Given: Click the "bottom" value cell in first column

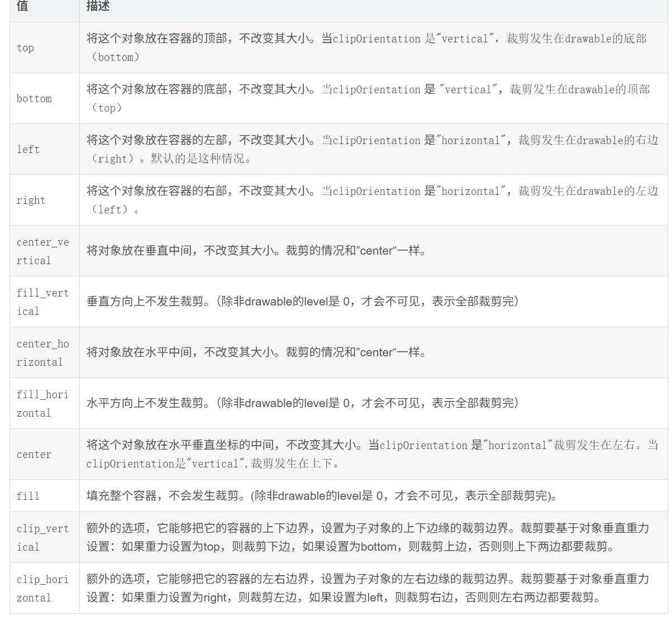Looking at the screenshot, I should (34, 99).
